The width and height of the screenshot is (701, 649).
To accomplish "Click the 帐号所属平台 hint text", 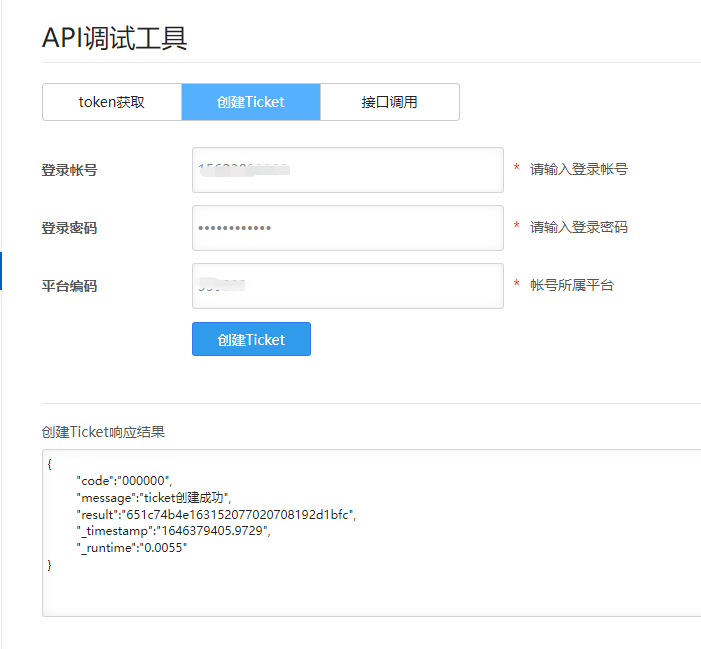I will coord(571,286).
